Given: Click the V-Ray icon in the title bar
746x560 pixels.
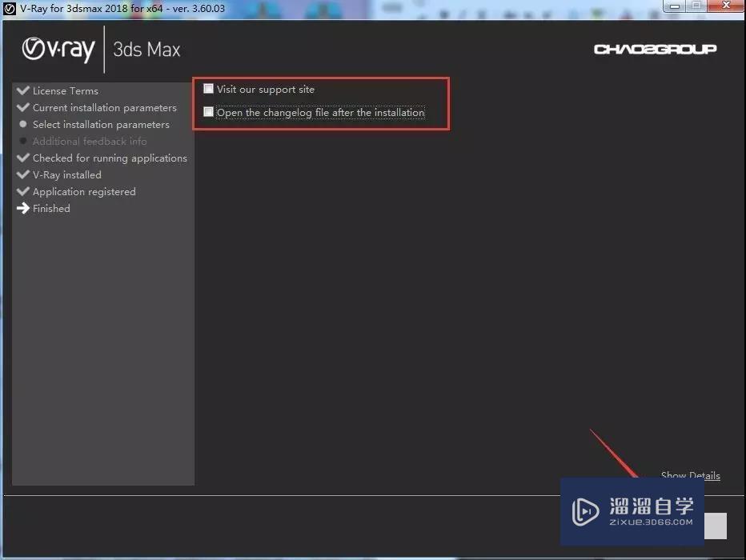Looking at the screenshot, I should pyautogui.click(x=10, y=9).
